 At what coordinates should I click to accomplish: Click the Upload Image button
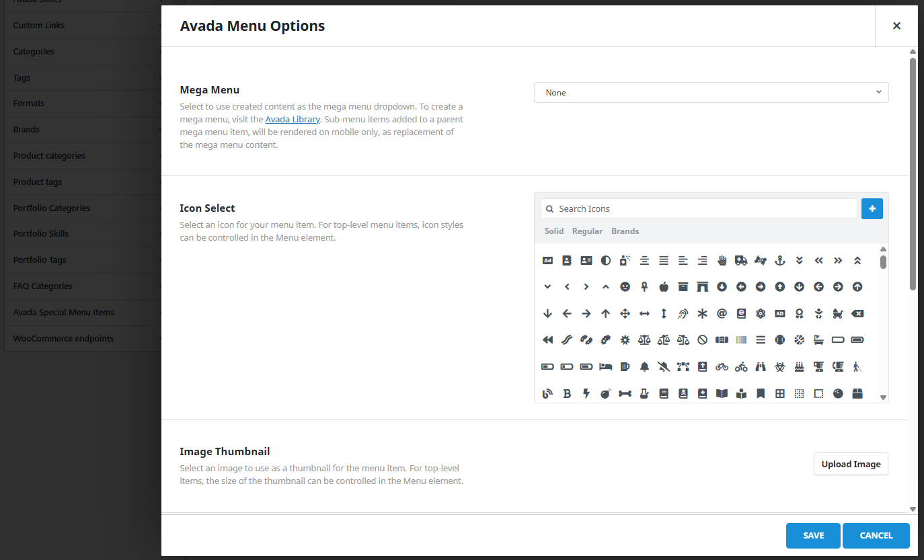pos(851,464)
